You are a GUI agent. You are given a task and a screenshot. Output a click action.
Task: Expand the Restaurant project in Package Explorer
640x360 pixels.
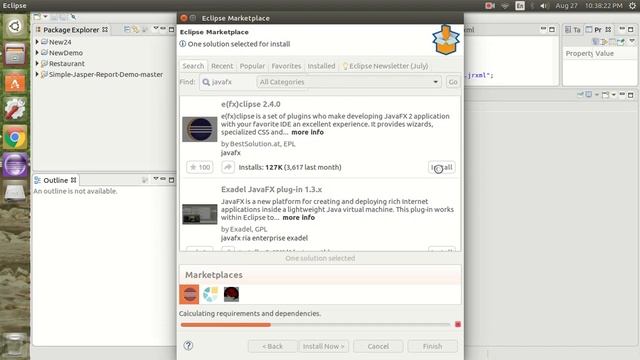pyautogui.click(x=37, y=63)
